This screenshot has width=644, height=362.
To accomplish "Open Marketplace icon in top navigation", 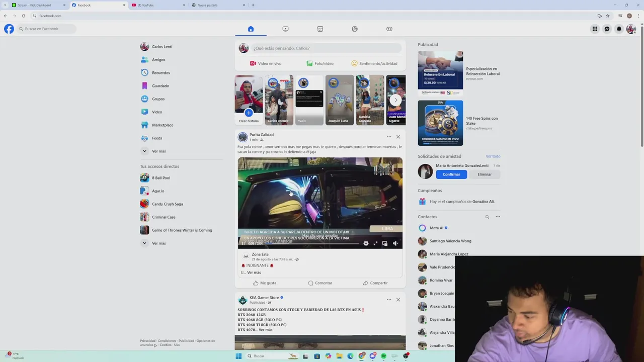I will pyautogui.click(x=320, y=29).
